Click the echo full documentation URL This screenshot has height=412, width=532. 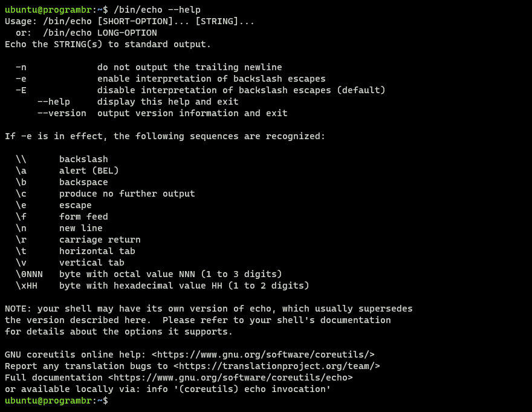[x=230, y=378]
